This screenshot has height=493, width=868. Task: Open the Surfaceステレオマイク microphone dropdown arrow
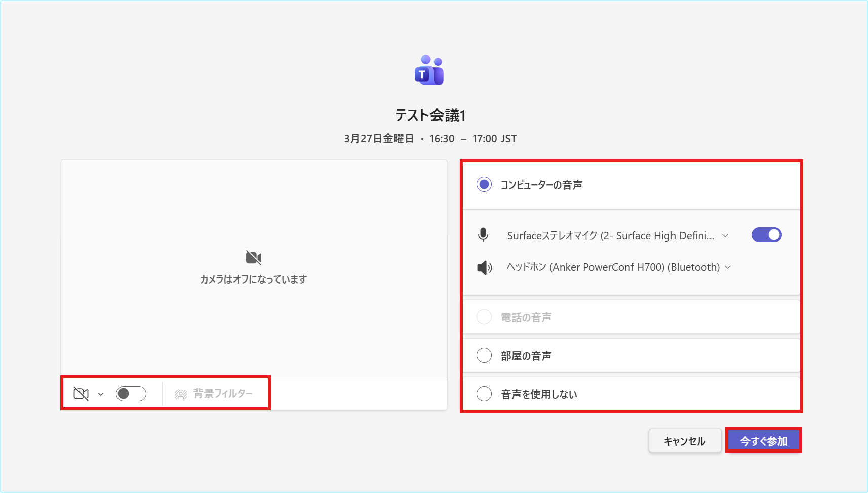click(725, 236)
